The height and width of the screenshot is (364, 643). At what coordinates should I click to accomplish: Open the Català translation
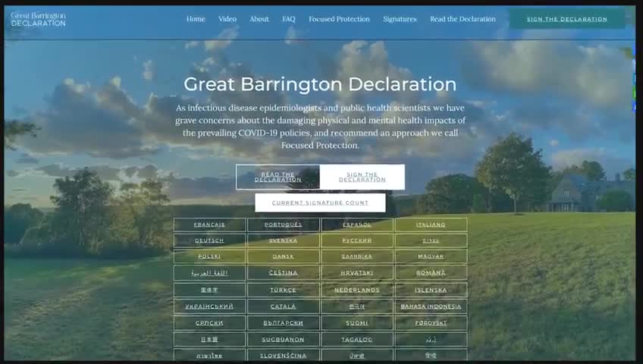point(284,306)
